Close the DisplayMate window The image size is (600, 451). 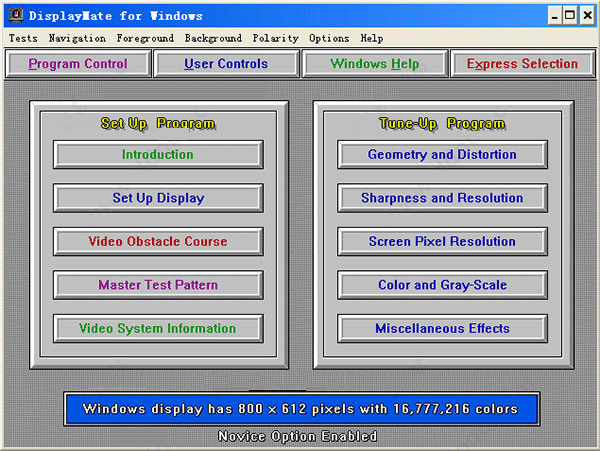tap(587, 16)
